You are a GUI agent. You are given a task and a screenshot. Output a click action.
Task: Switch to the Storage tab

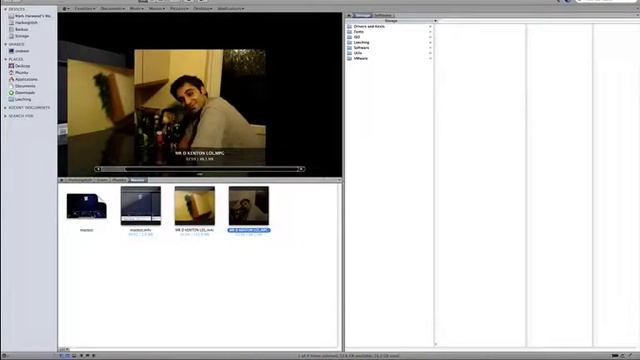[362, 16]
